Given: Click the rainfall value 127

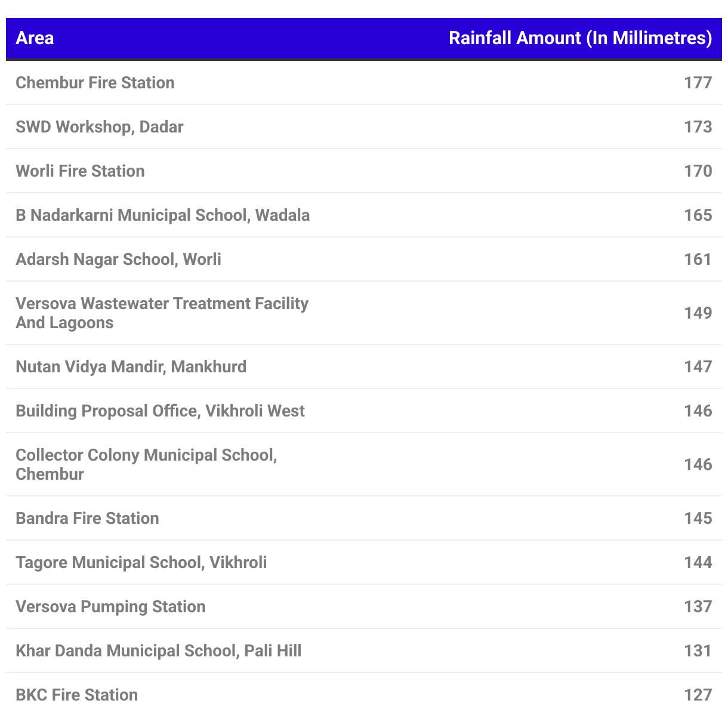Looking at the screenshot, I should (x=698, y=695).
